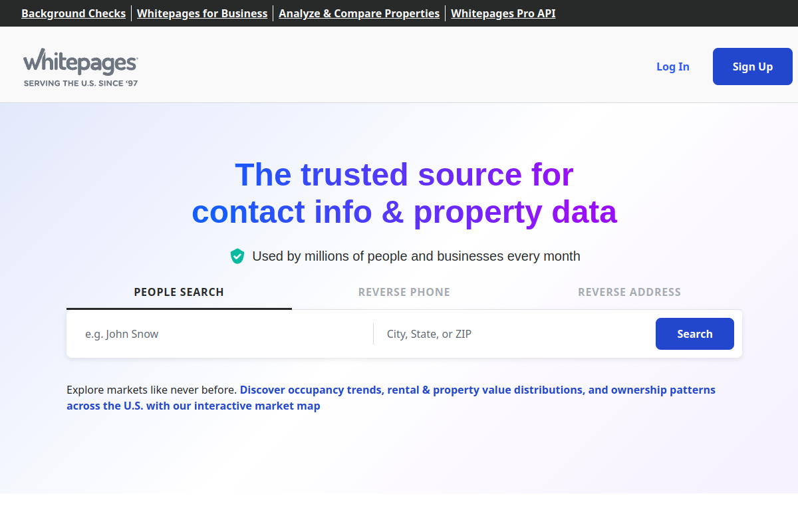Click the Sign Up button

click(753, 66)
